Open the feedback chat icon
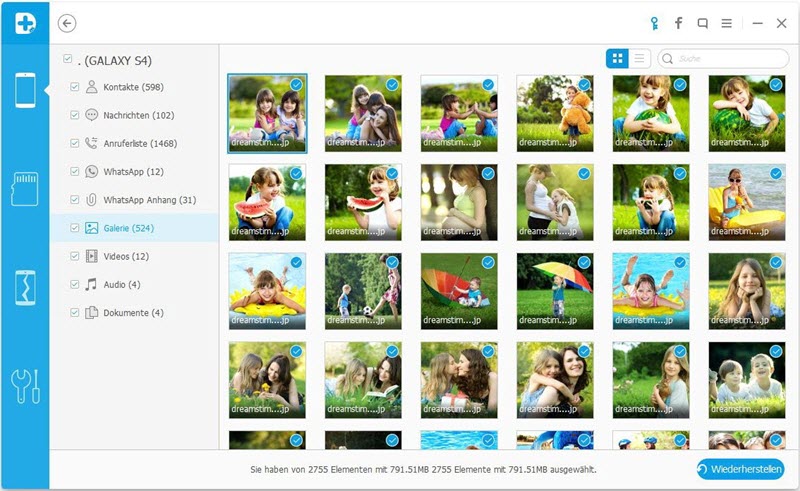 click(x=703, y=23)
